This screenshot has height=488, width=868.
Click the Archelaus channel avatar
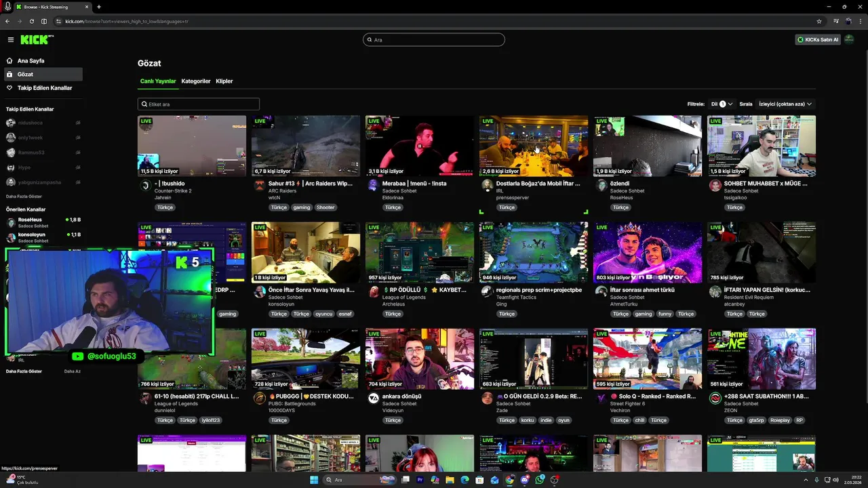click(x=373, y=292)
